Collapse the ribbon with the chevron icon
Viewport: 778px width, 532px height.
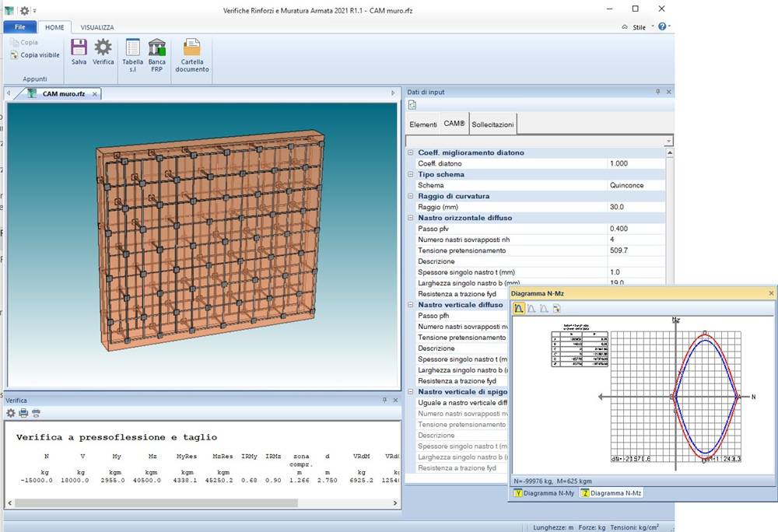pyautogui.click(x=625, y=27)
